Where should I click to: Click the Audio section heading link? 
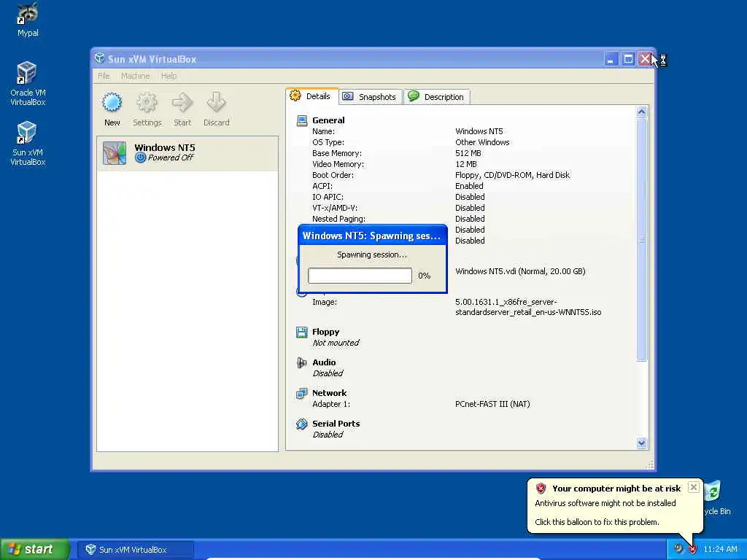324,362
